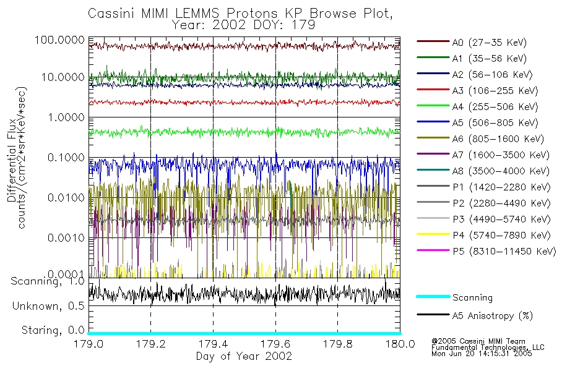Click the A5 (506-805 KeV) legend label
Viewport: 588px width, 371px height.
[495, 123]
